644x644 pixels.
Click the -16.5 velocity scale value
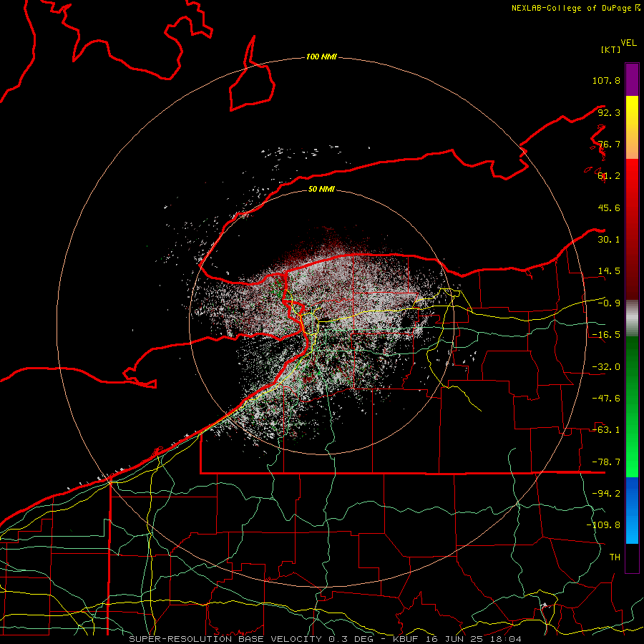point(606,335)
